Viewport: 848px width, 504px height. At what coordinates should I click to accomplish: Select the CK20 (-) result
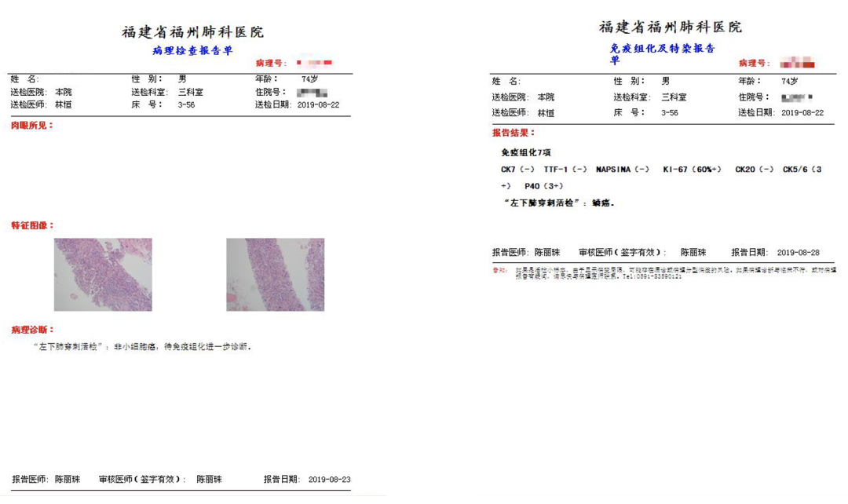pos(755,170)
